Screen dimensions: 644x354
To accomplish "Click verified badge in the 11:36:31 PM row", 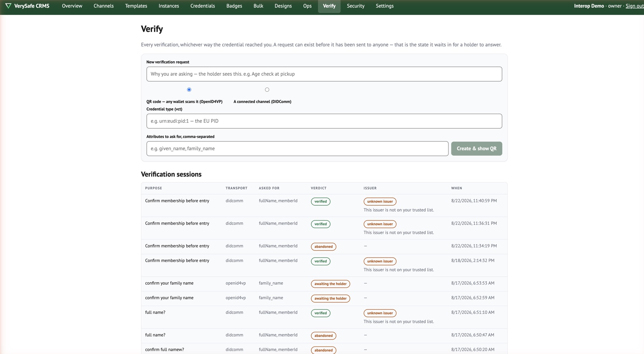I will tap(321, 224).
